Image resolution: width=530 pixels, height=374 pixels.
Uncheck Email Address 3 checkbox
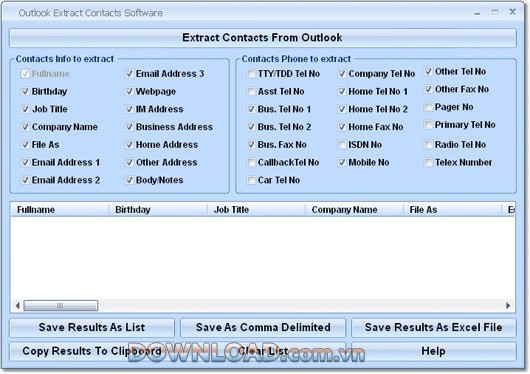129,73
